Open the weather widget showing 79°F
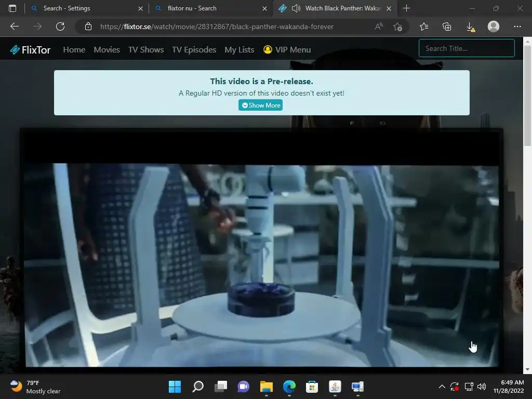This screenshot has height=399, width=532. coord(35,387)
